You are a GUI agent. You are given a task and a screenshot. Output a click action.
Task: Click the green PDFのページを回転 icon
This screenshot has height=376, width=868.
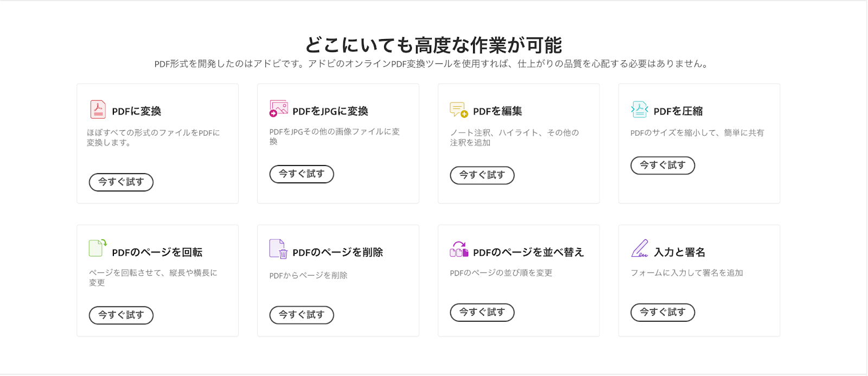(x=98, y=248)
